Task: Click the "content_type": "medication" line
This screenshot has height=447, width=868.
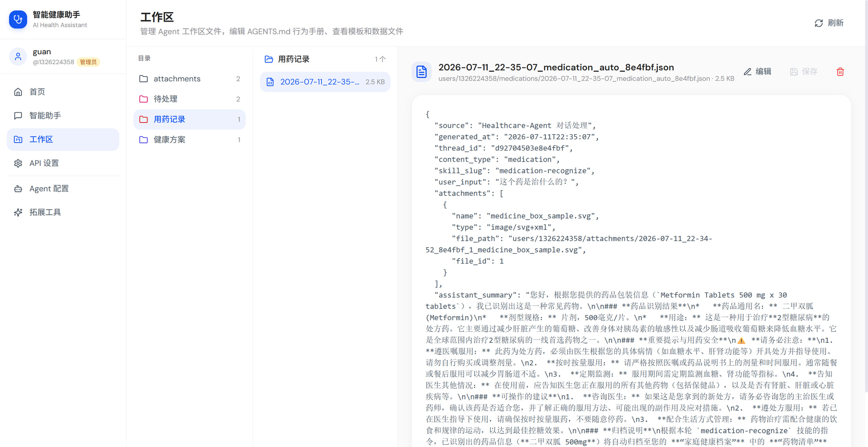Action: [497, 160]
